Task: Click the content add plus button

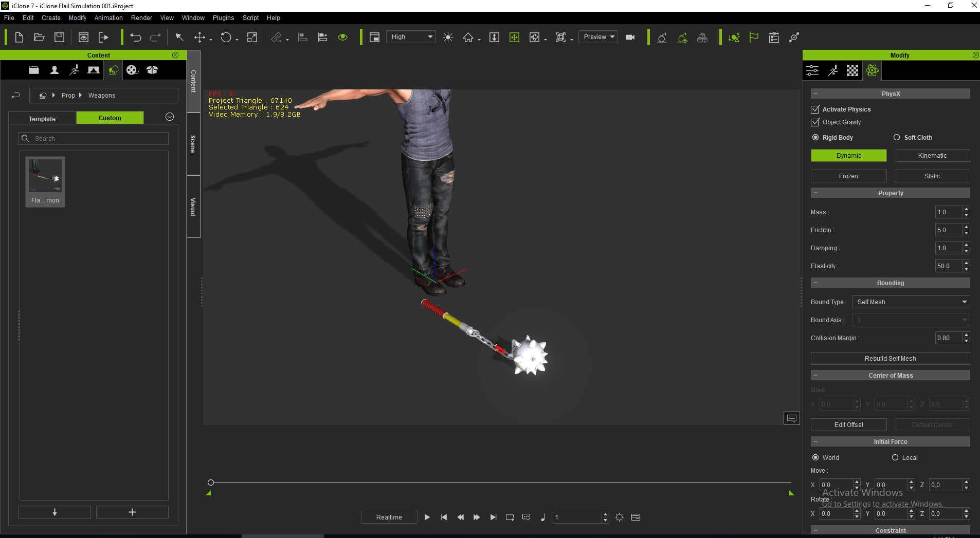Action: coord(132,512)
